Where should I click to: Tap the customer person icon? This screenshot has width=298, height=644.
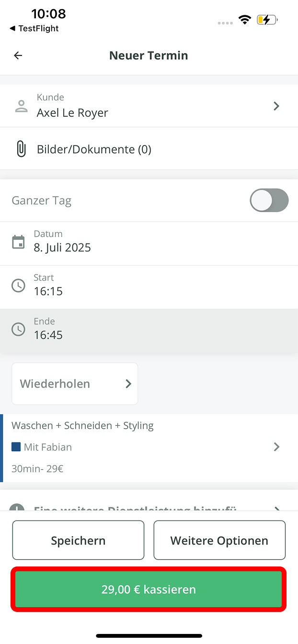(x=21, y=106)
